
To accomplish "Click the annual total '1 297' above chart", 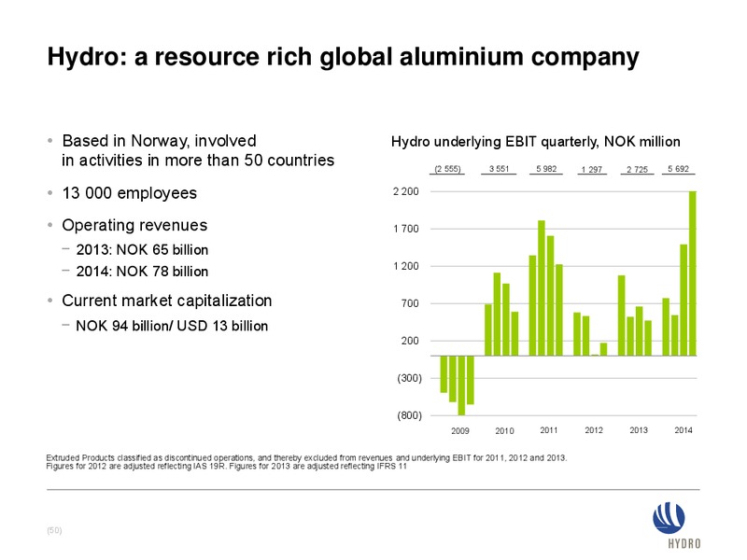I will point(592,169).
